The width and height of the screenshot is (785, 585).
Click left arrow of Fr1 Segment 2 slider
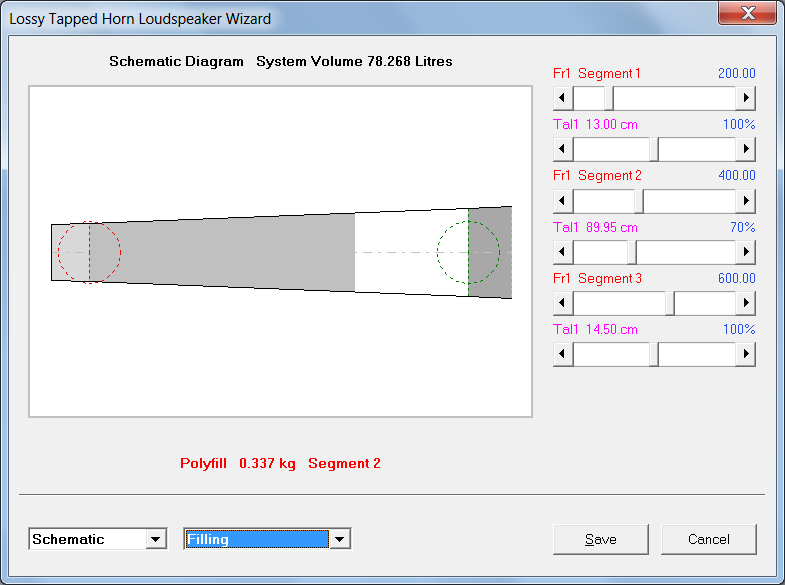tap(563, 201)
